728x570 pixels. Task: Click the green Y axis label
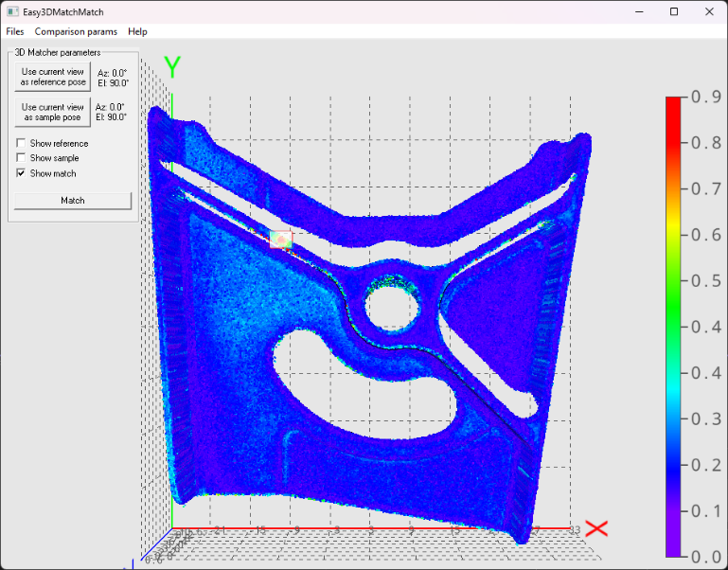click(x=172, y=67)
